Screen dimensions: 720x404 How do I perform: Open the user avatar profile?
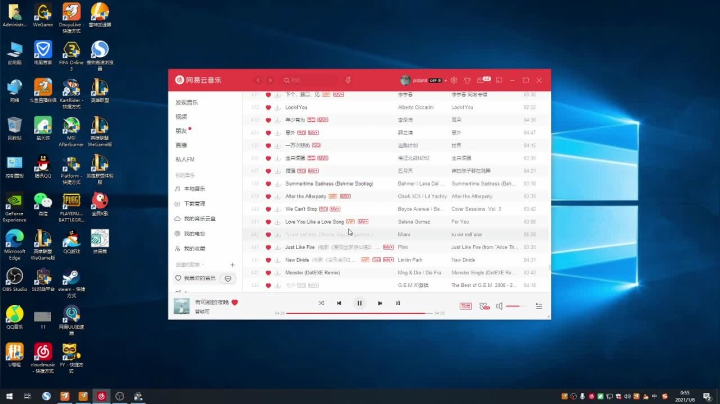tap(405, 80)
